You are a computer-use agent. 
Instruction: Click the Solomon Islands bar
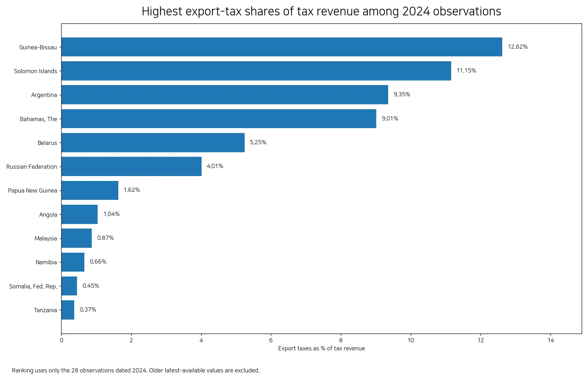256,71
